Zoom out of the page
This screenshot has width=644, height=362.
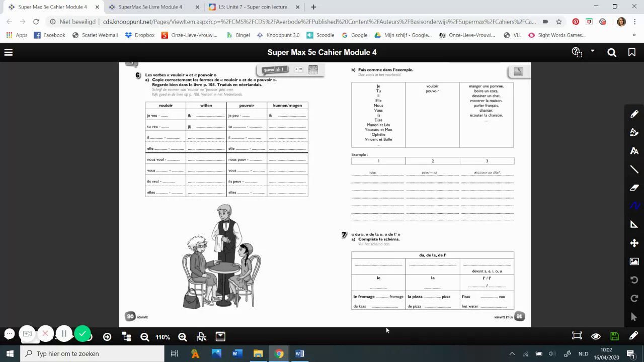144,337
